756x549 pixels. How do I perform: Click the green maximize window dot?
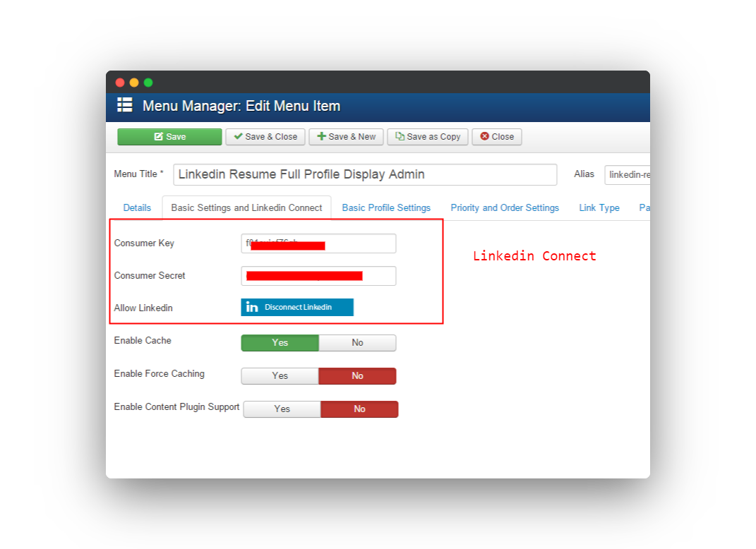pos(148,83)
